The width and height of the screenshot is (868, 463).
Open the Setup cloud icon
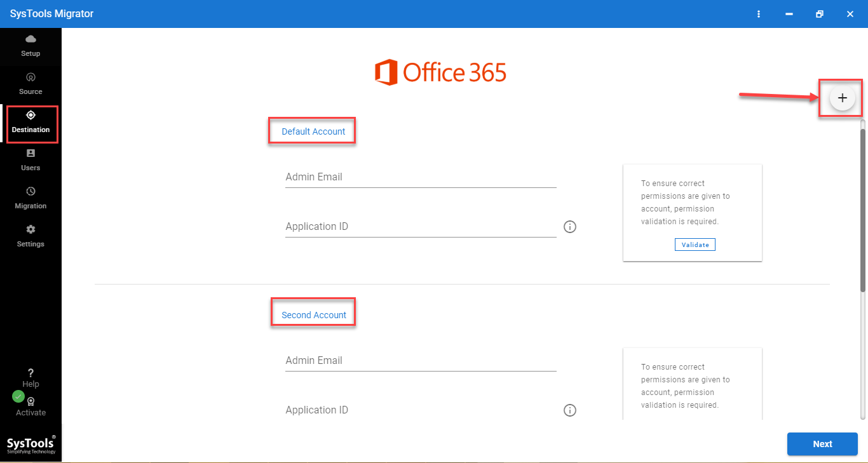click(31, 39)
